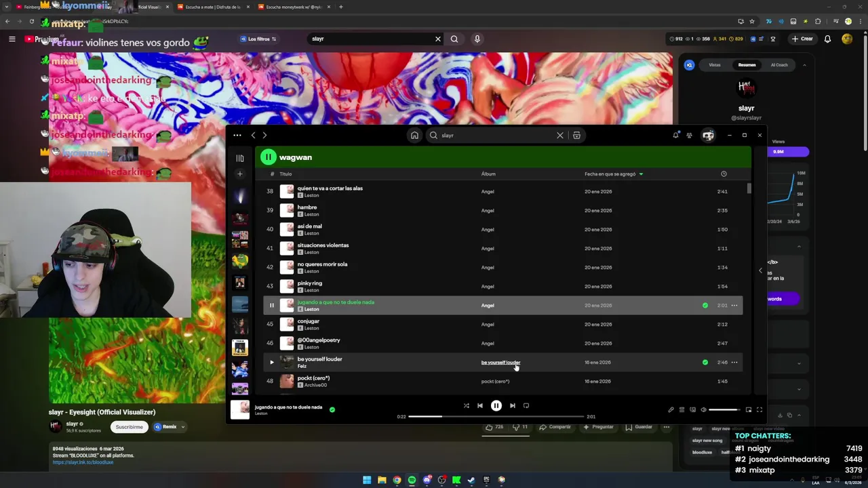Sort by duration clock column header

pos(724,174)
